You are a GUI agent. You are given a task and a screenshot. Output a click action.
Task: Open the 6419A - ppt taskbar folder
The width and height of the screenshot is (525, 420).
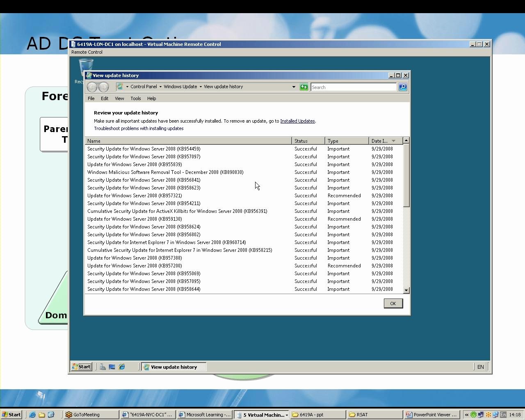pos(318,415)
